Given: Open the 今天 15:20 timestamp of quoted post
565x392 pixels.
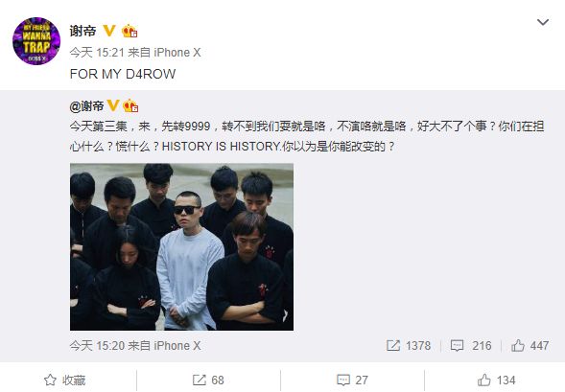Looking at the screenshot, I should tap(97, 346).
